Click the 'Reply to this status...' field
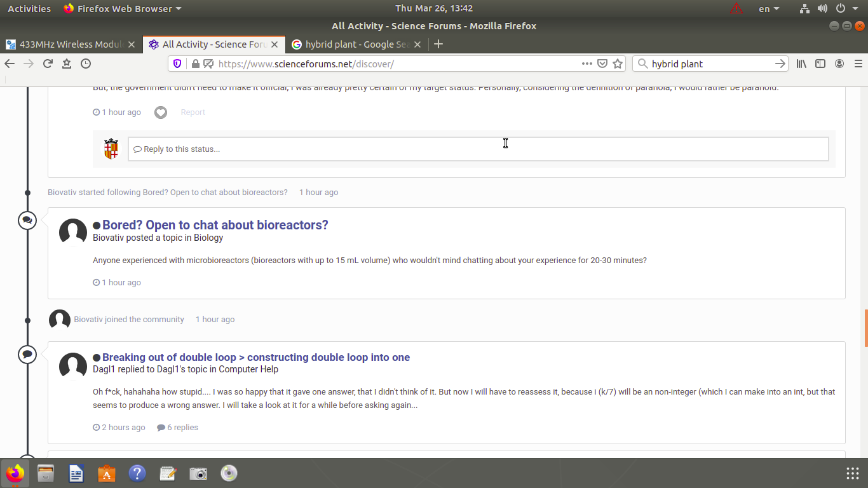 478,149
